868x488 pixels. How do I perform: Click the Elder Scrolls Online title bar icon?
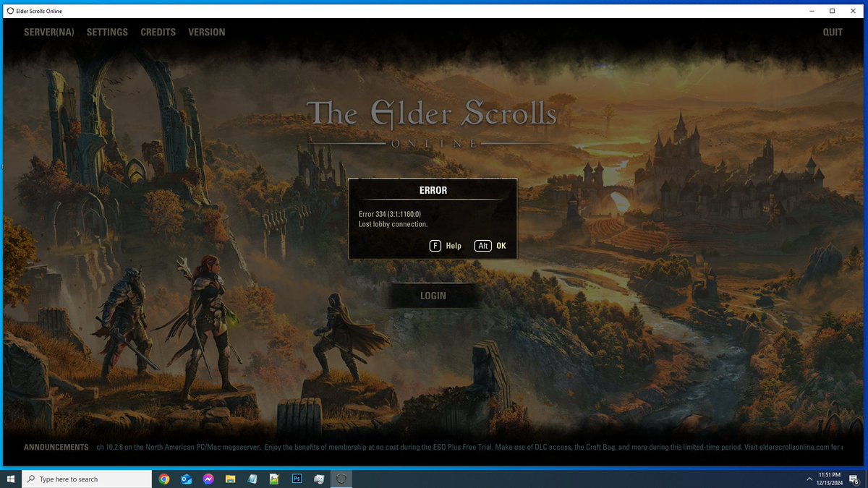pos(9,10)
